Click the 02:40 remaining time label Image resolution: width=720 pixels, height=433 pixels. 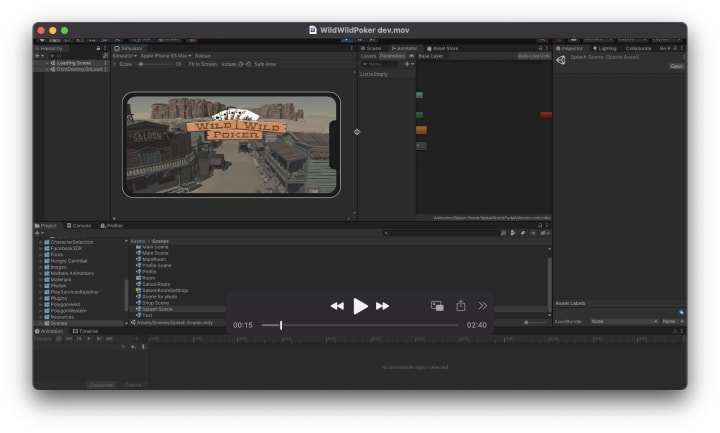[477, 325]
